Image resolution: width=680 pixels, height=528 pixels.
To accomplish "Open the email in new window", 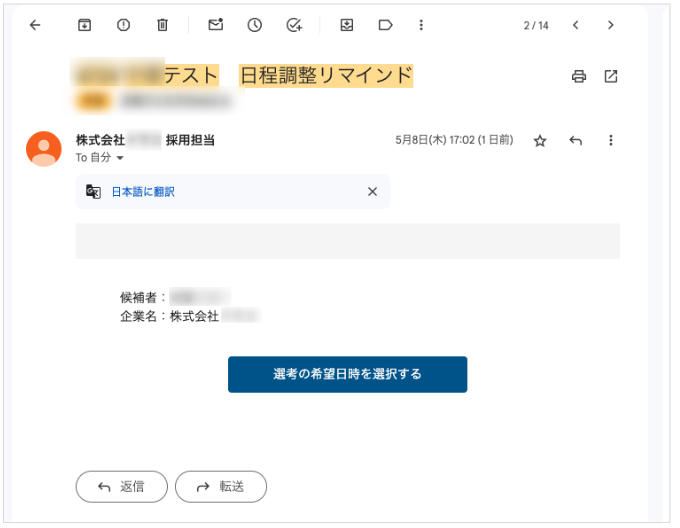I will (x=611, y=76).
